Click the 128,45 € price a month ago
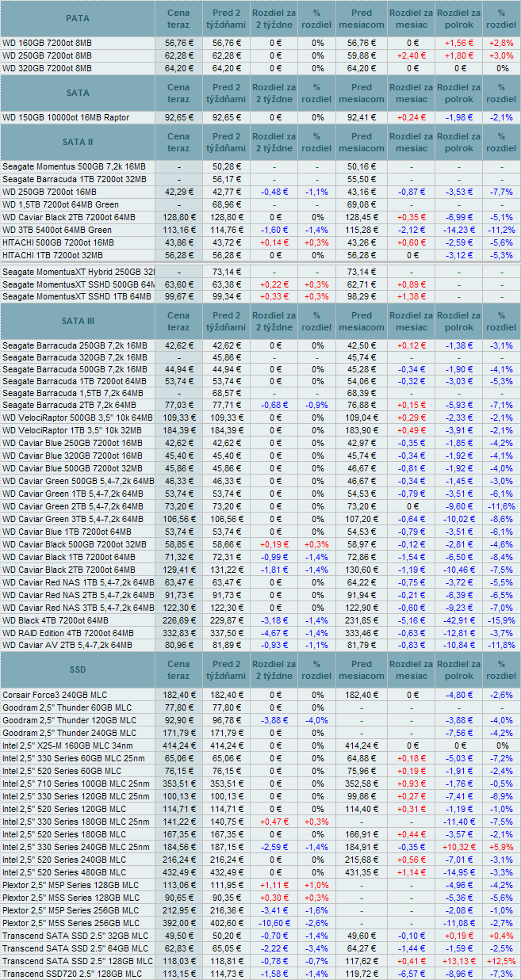 (x=361, y=217)
